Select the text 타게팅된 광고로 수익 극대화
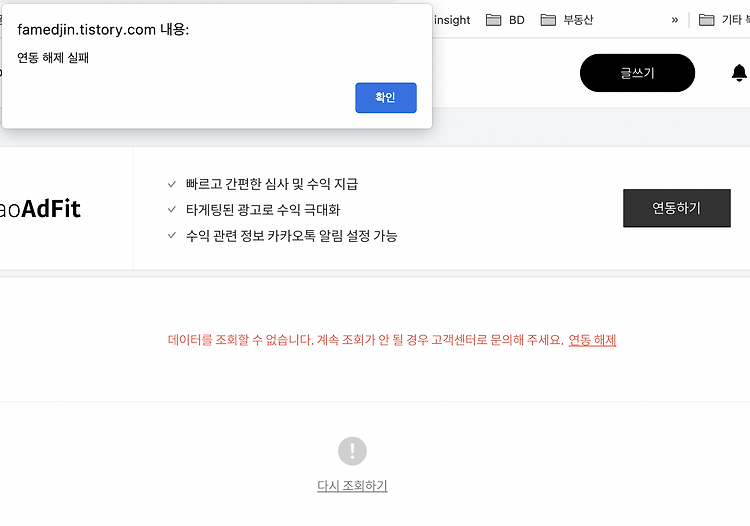 coord(263,210)
